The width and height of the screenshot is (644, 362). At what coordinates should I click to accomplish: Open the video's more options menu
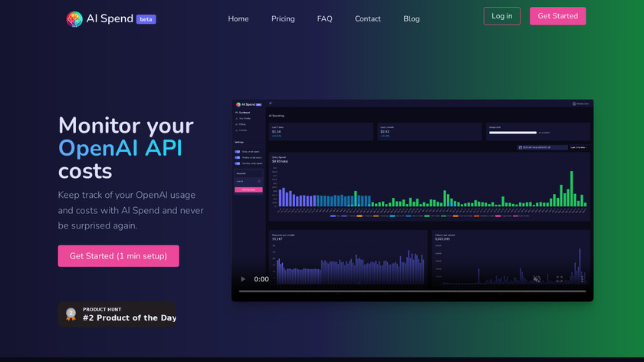coord(582,279)
